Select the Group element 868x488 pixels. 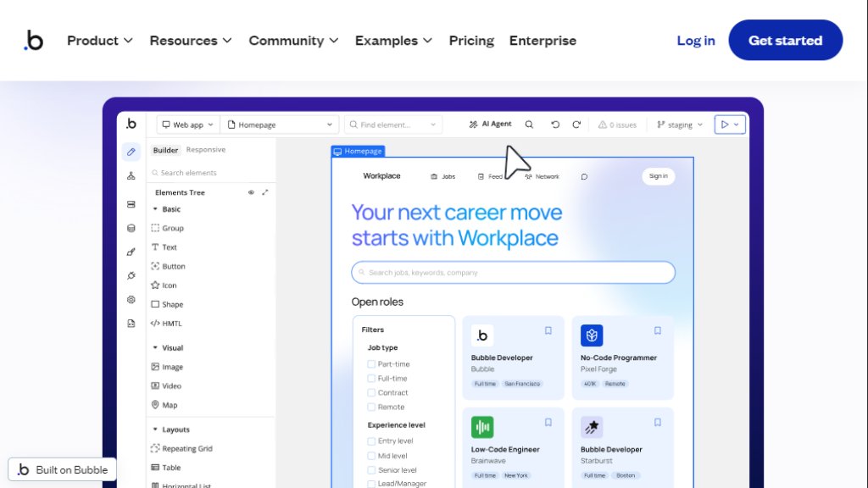coord(167,228)
